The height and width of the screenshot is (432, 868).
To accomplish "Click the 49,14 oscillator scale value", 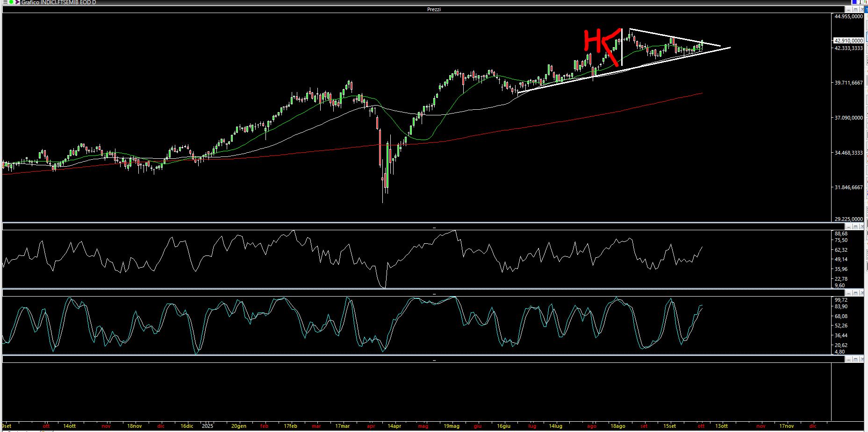I will tap(840, 259).
